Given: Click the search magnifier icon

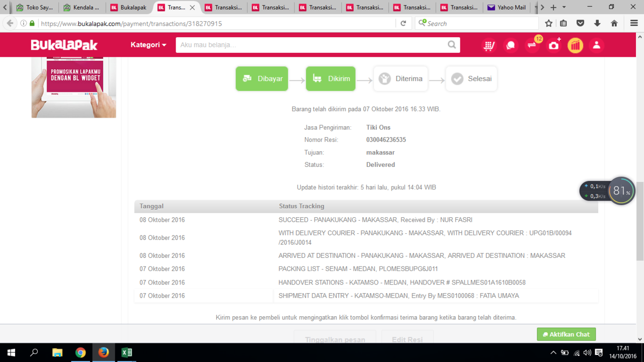Looking at the screenshot, I should (452, 45).
